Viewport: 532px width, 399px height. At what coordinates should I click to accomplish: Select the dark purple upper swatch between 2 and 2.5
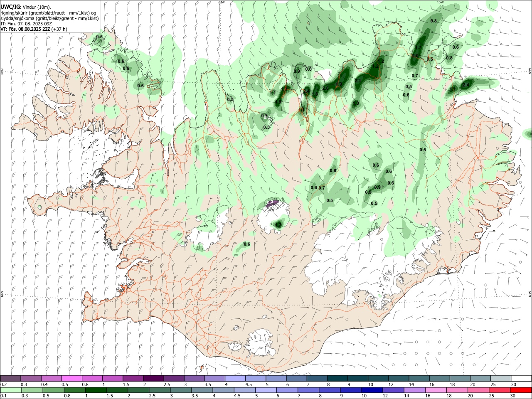[154, 378]
